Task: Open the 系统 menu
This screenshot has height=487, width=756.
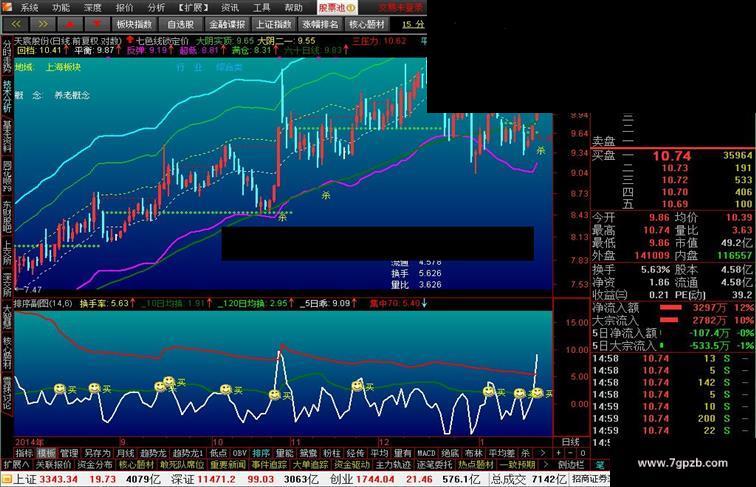Action: point(29,8)
